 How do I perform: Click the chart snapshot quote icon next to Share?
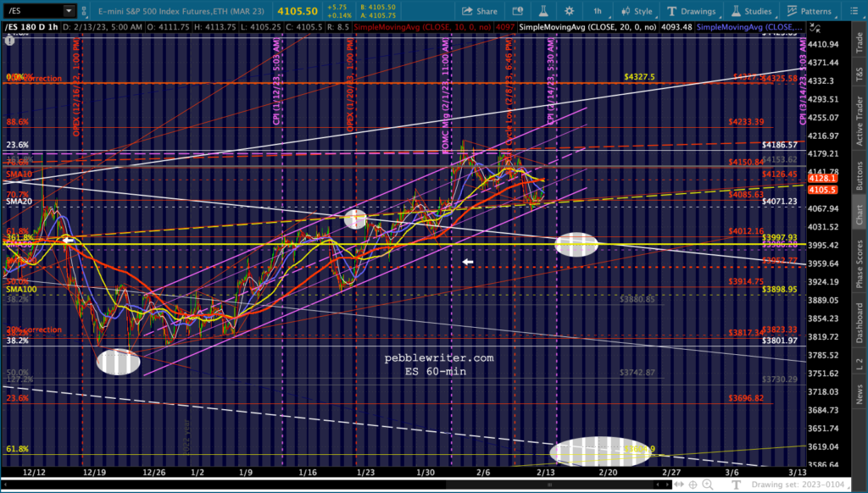[518, 11]
